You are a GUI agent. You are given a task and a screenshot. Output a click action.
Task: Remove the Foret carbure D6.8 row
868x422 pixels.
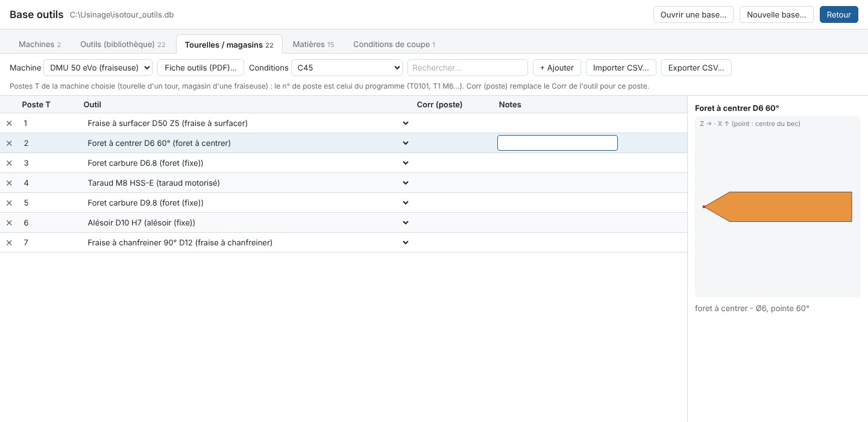(9, 163)
